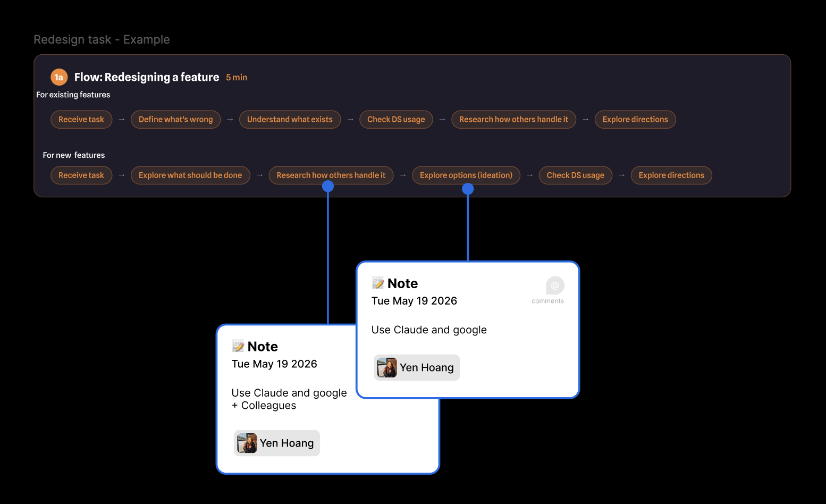This screenshot has height=504, width=826.
Task: Select the connector dot under Explore options (ideation)
Action: click(468, 189)
